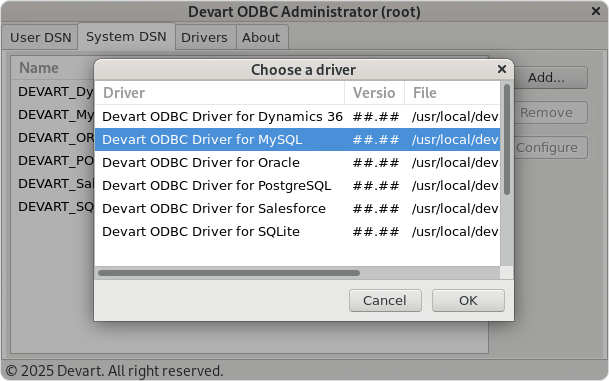Click the Cancel button in driver dialog
The height and width of the screenshot is (381, 609).
385,300
